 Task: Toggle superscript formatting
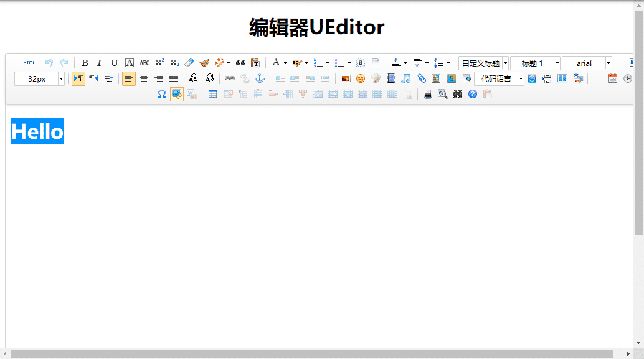click(159, 63)
